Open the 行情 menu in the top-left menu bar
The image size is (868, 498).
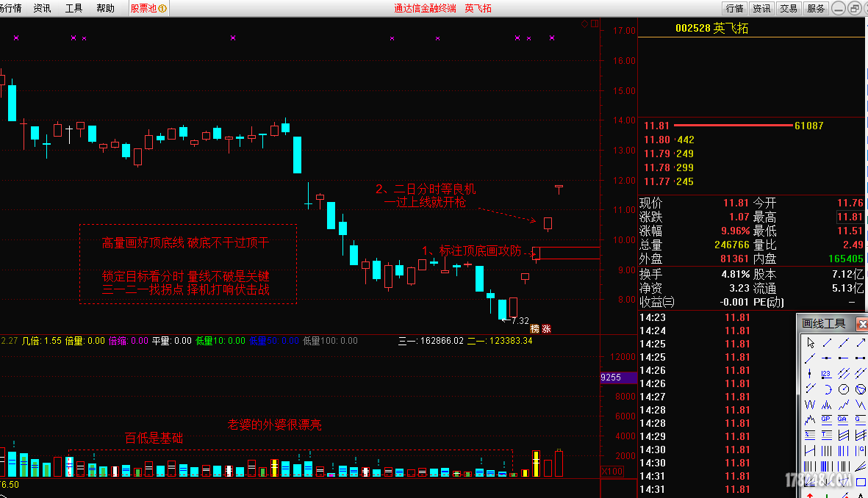10,8
